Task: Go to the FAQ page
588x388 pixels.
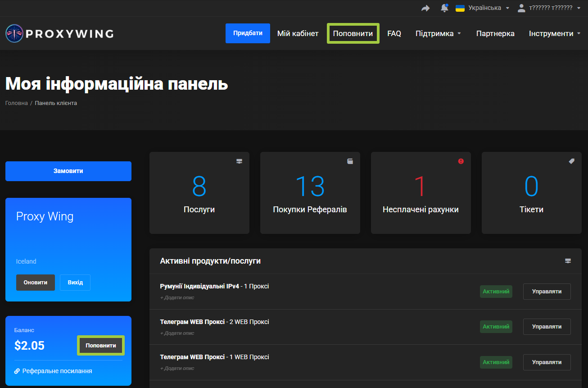Action: tap(394, 33)
